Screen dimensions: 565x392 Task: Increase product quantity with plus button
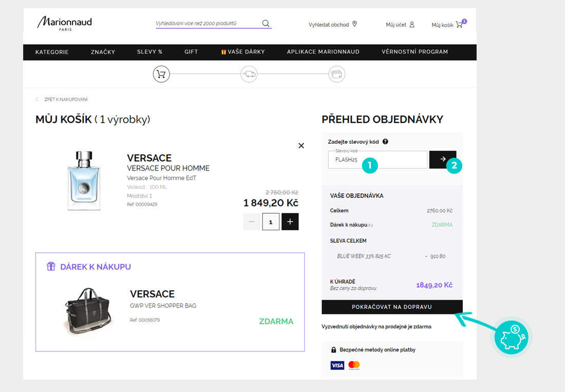tap(290, 221)
